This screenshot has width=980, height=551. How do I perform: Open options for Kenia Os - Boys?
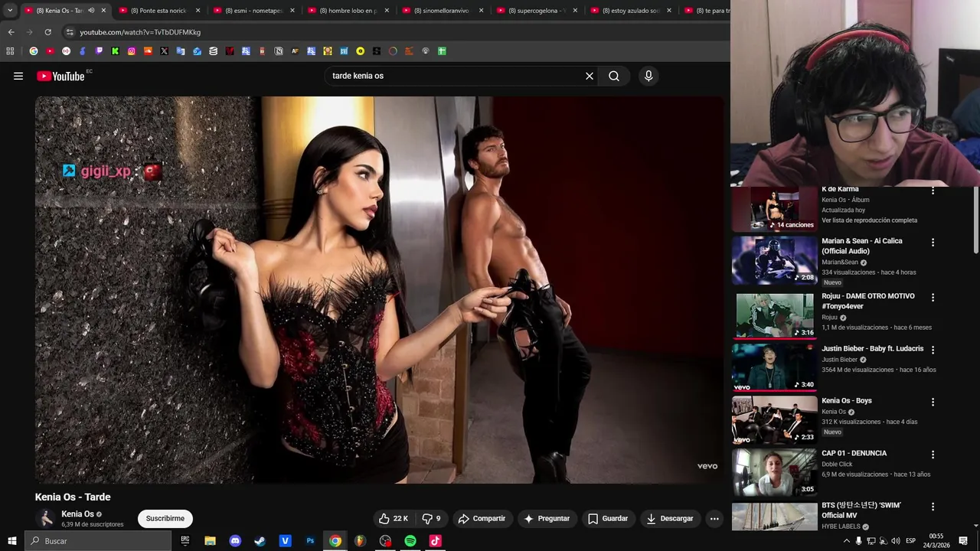click(933, 402)
